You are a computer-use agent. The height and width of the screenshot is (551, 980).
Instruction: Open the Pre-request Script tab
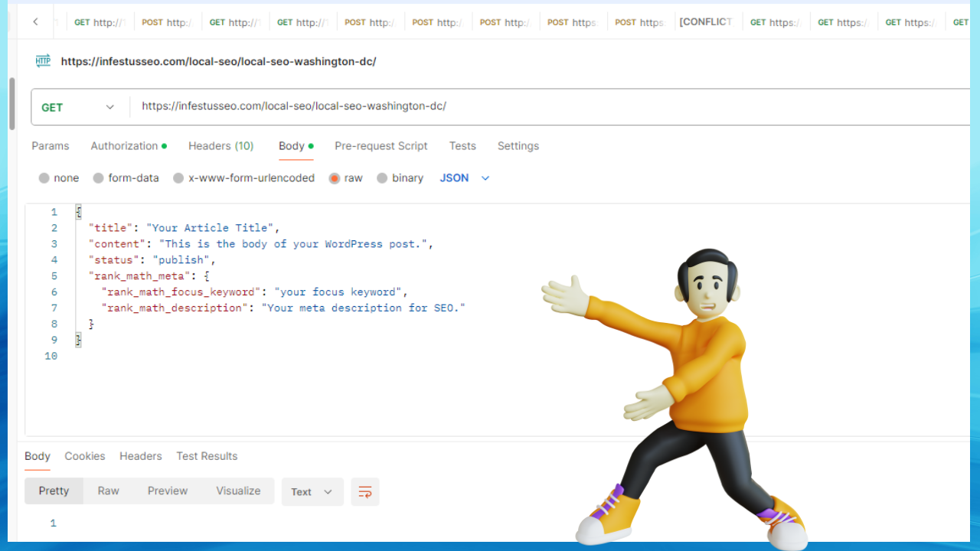[381, 146]
